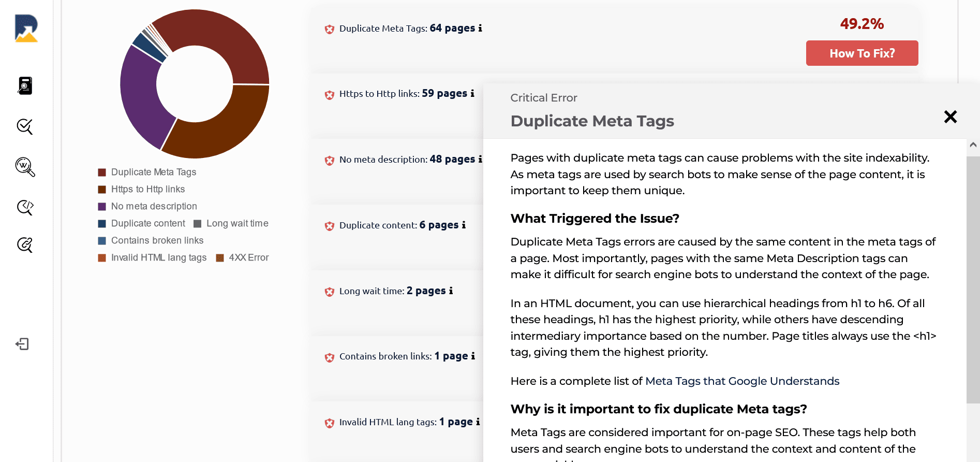980x462 pixels.
Task: Select the Contains broken links issue row
Action: click(396, 356)
